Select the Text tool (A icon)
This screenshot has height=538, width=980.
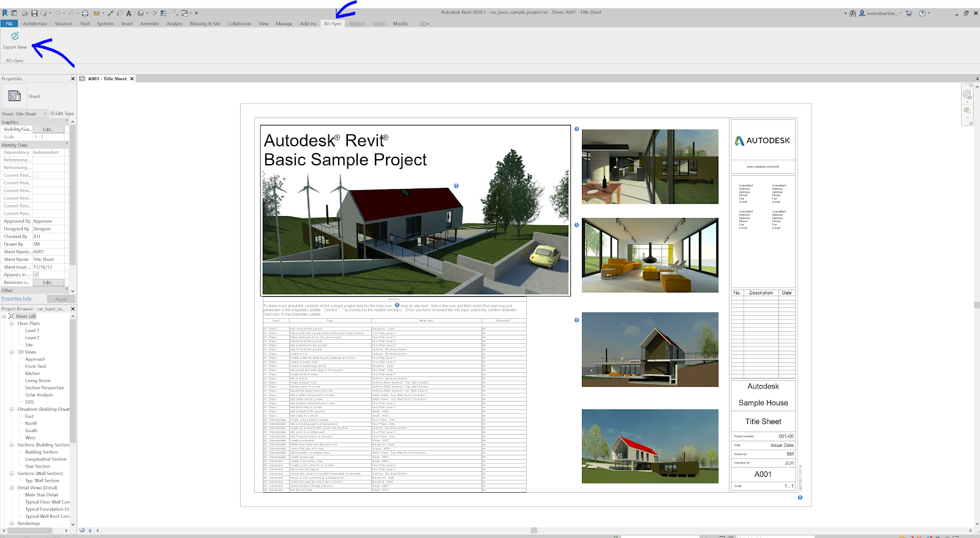tap(129, 13)
